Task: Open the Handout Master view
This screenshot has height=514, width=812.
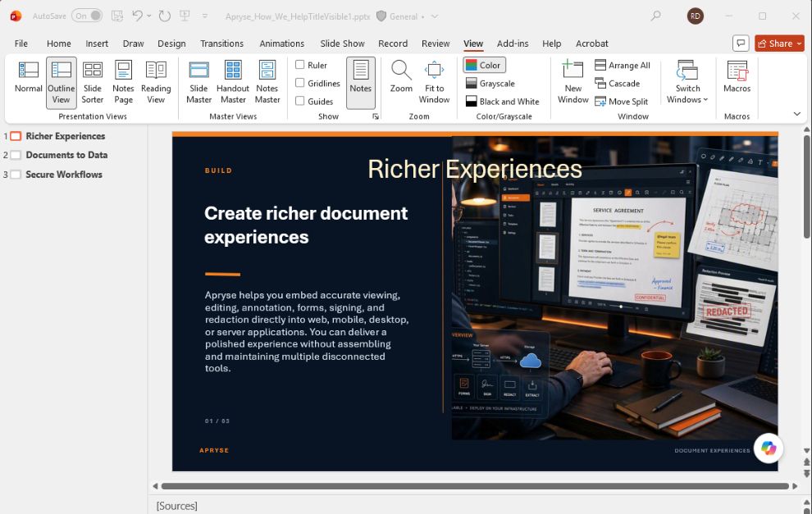Action: coord(233,83)
